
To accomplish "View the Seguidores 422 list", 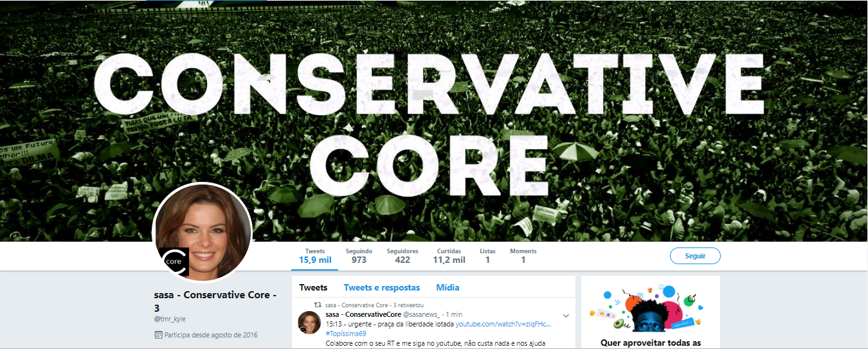I will [402, 256].
